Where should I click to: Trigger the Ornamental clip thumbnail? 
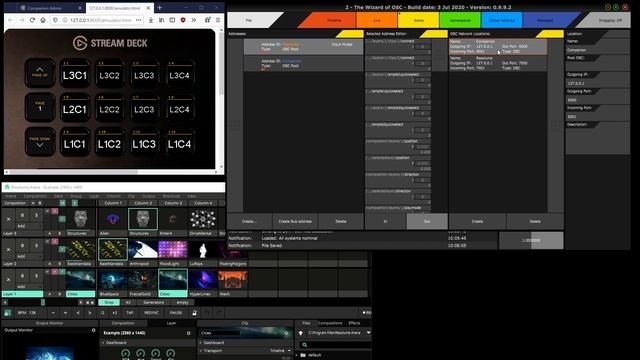click(x=203, y=219)
